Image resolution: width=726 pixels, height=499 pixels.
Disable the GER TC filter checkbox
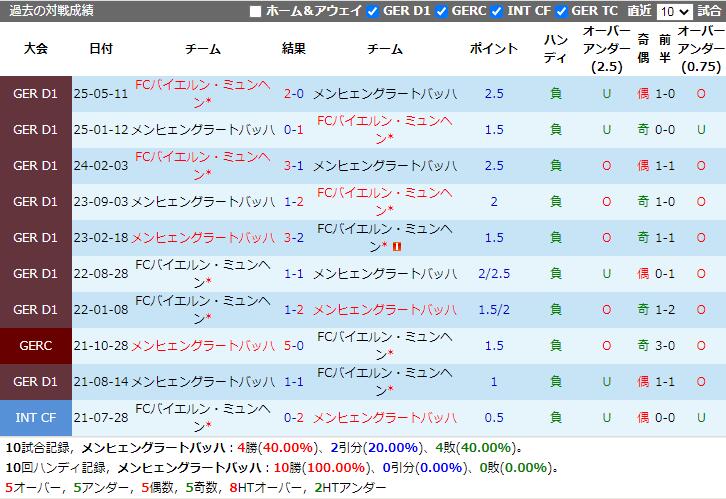pos(562,12)
